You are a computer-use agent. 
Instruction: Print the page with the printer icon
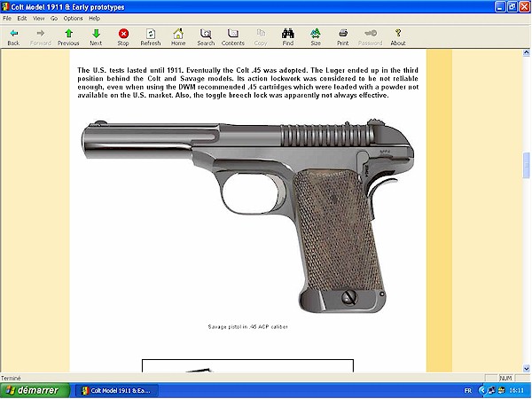point(342,37)
